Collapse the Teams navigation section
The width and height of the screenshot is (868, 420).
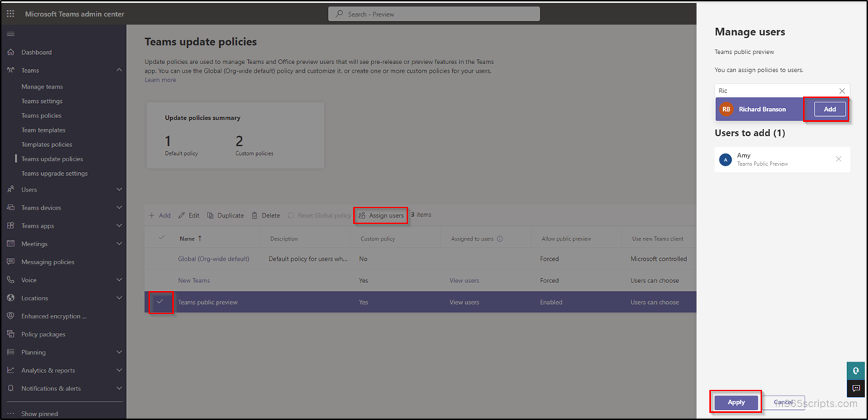click(x=118, y=70)
